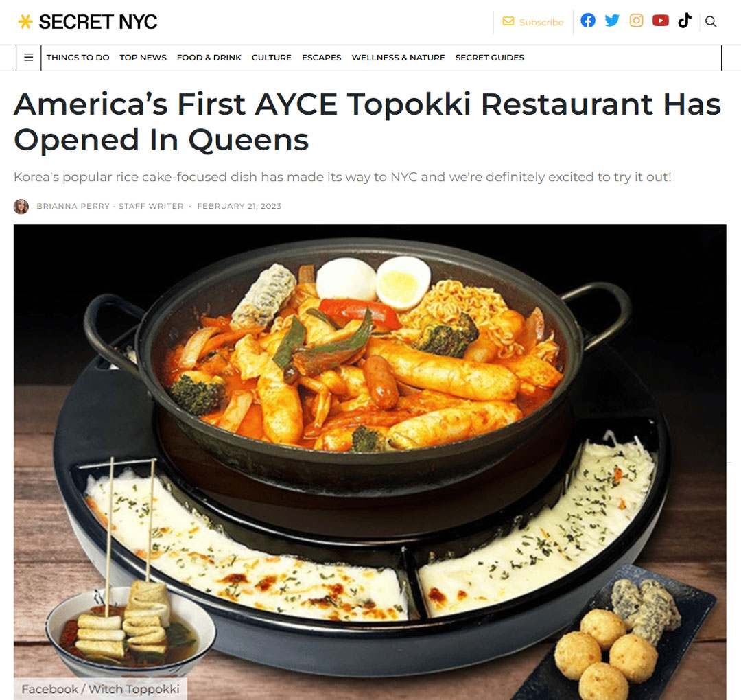
Task: Open the TikTok icon
Action: click(685, 21)
